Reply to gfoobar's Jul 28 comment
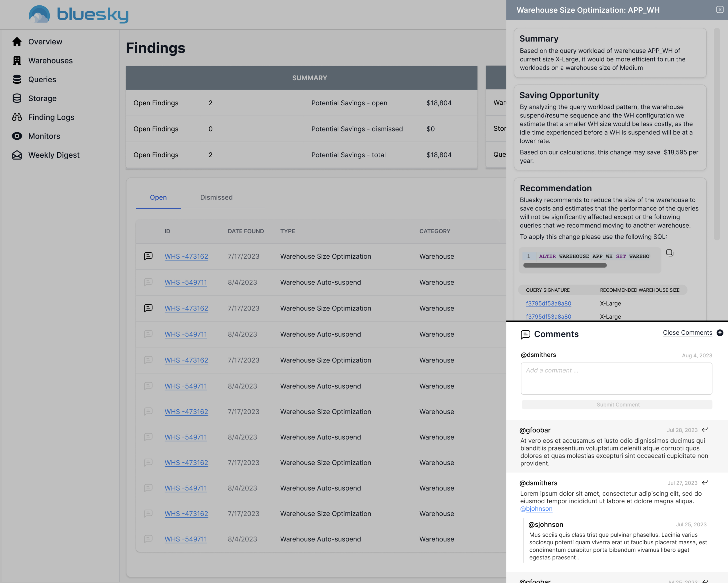The width and height of the screenshot is (728, 583). pyautogui.click(x=705, y=430)
